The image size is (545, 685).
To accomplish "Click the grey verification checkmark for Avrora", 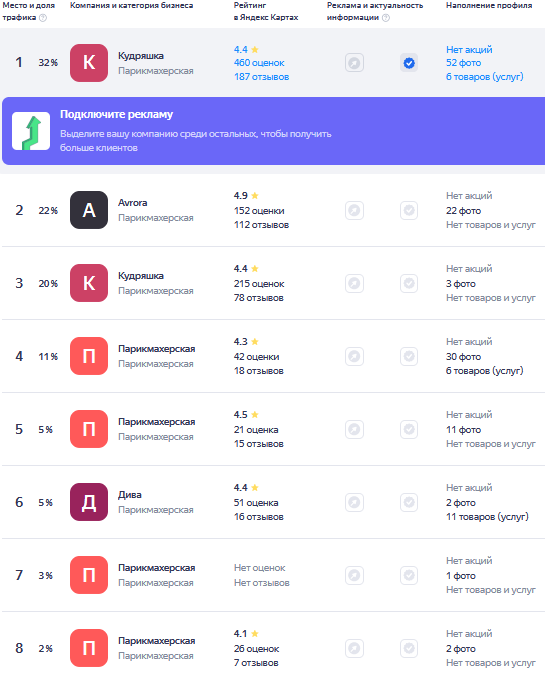I will pos(409,211).
